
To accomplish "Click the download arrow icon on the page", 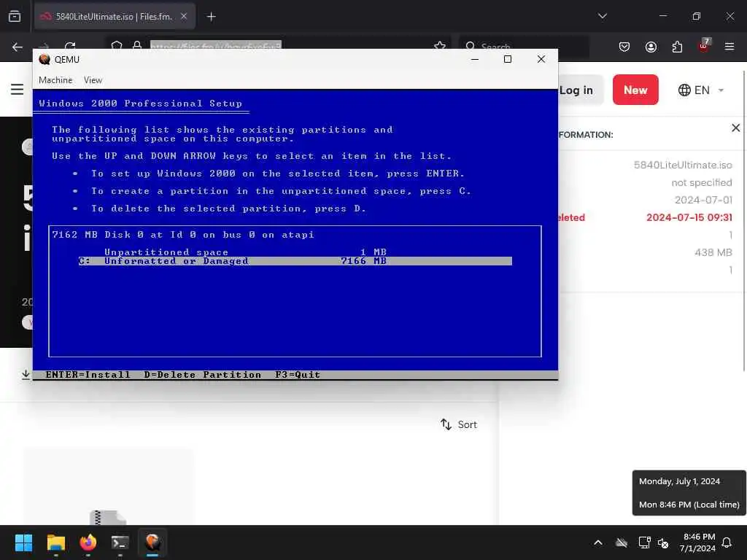I will (x=26, y=375).
